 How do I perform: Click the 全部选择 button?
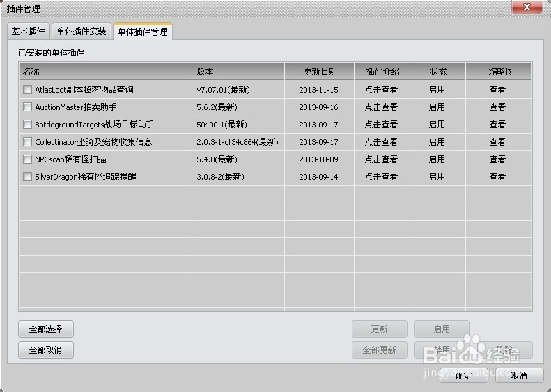tap(46, 329)
